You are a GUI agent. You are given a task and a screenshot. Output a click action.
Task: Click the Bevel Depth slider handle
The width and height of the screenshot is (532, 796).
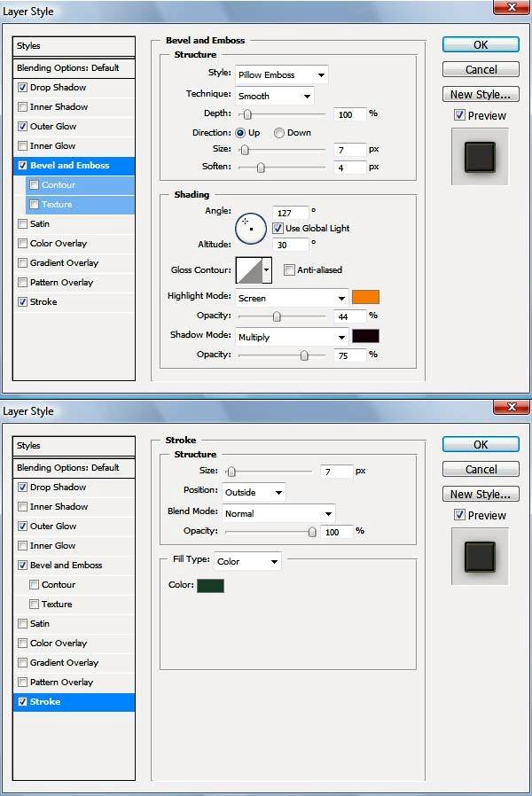tap(247, 114)
